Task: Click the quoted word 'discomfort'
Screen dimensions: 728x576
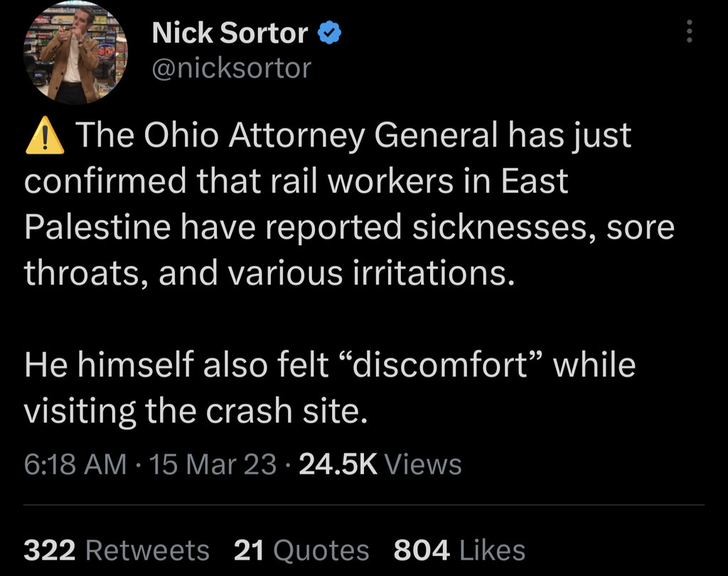Action: pos(441,365)
